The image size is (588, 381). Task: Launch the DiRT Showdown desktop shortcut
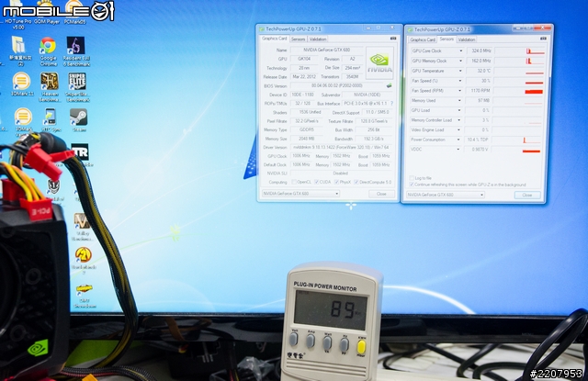(85, 296)
